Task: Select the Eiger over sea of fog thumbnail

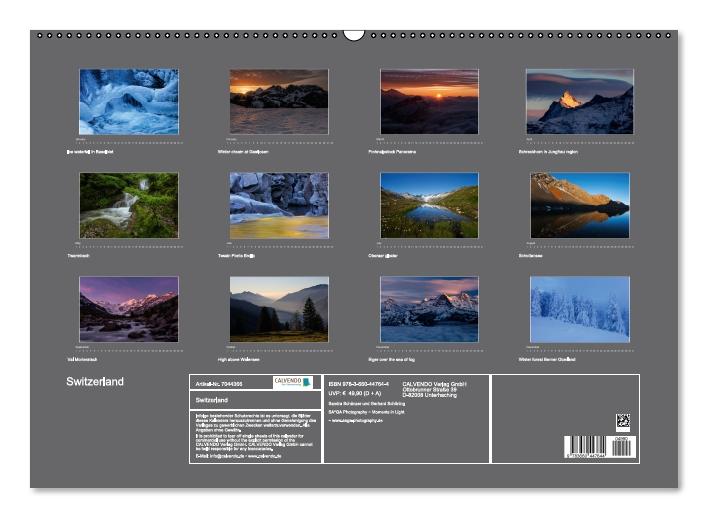Action: point(429,309)
